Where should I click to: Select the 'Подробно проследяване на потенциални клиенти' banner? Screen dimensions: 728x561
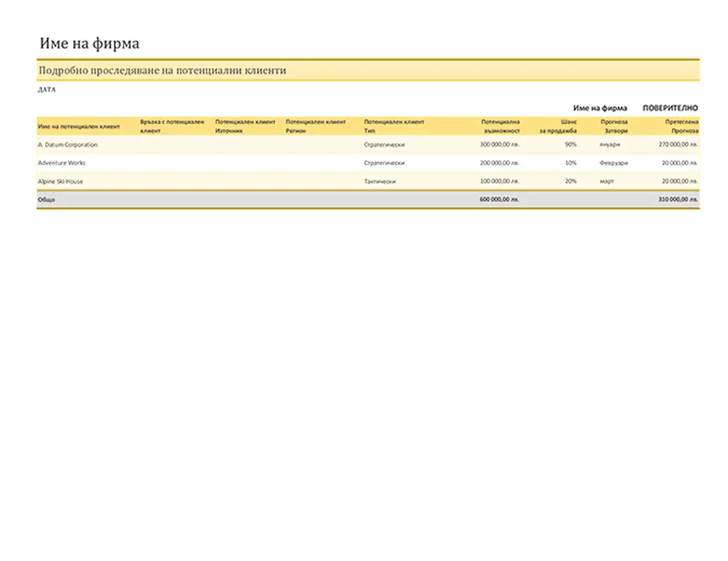click(162, 71)
